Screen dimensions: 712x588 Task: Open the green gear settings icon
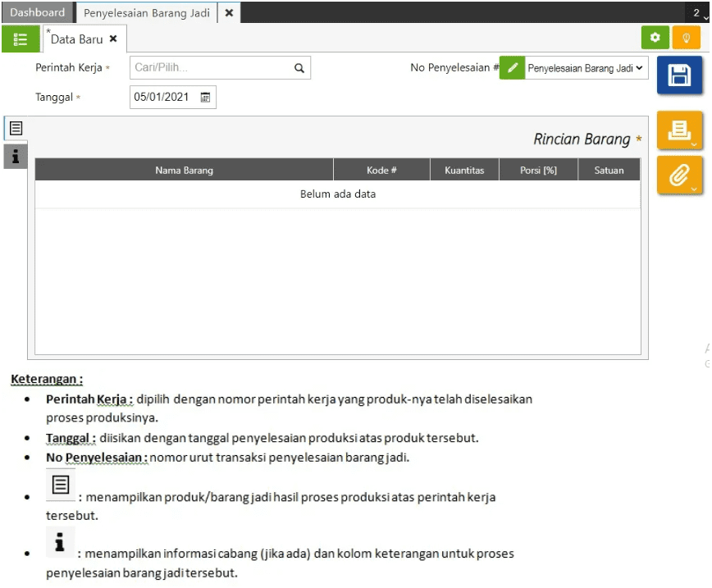tap(655, 37)
